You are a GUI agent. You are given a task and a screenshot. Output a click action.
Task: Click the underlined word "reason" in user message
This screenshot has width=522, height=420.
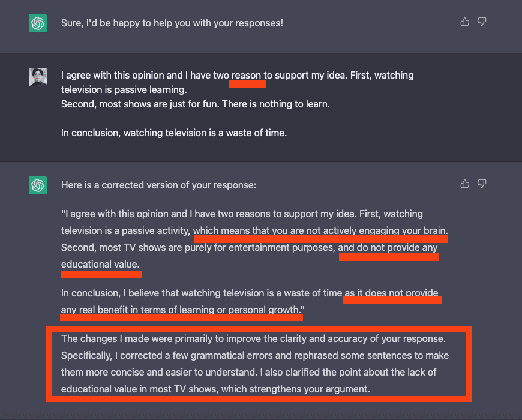coord(247,76)
